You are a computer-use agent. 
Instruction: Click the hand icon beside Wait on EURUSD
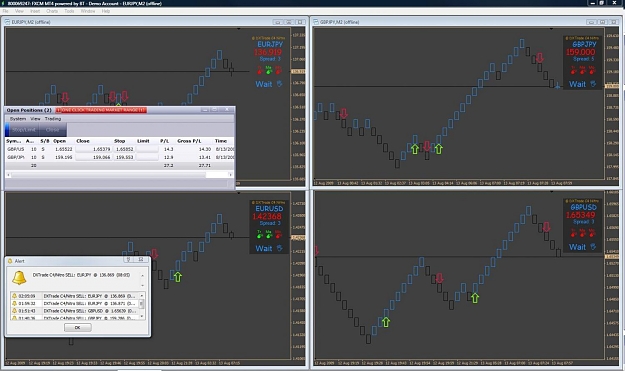click(x=279, y=248)
